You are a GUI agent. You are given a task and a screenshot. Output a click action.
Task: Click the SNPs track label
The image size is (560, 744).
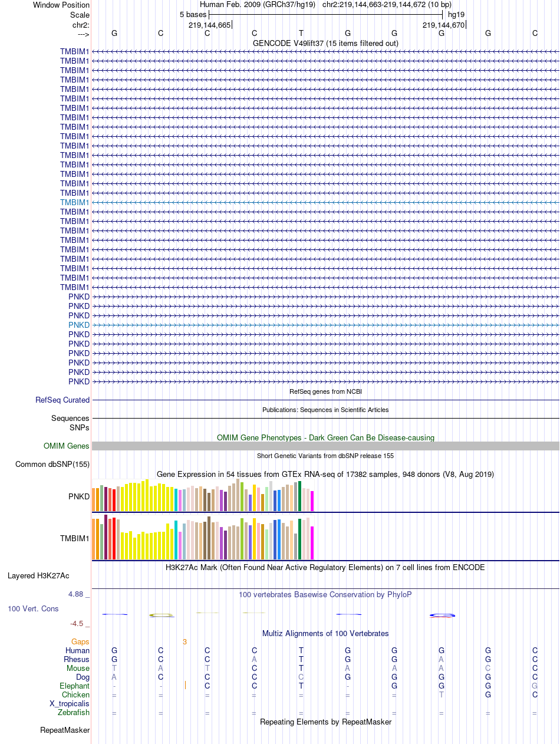(80, 427)
